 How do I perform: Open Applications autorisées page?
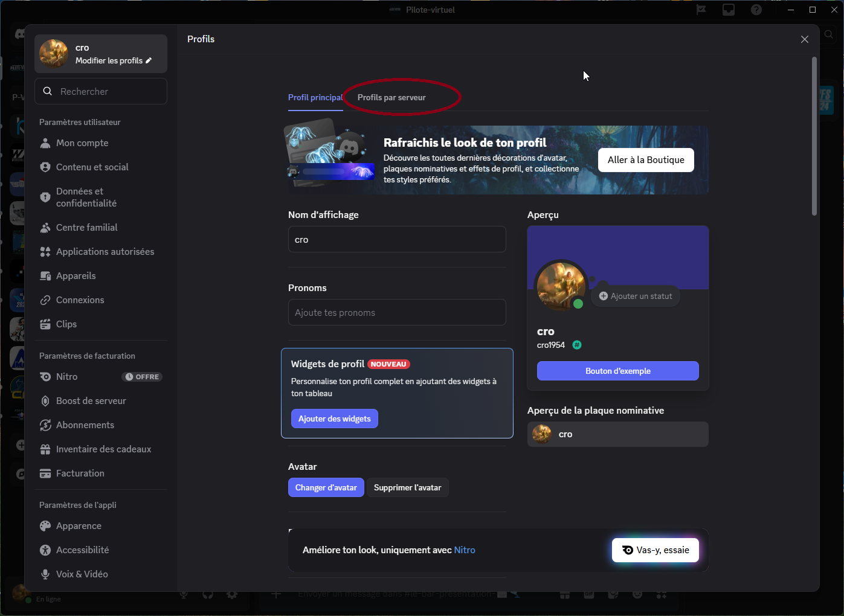105,252
